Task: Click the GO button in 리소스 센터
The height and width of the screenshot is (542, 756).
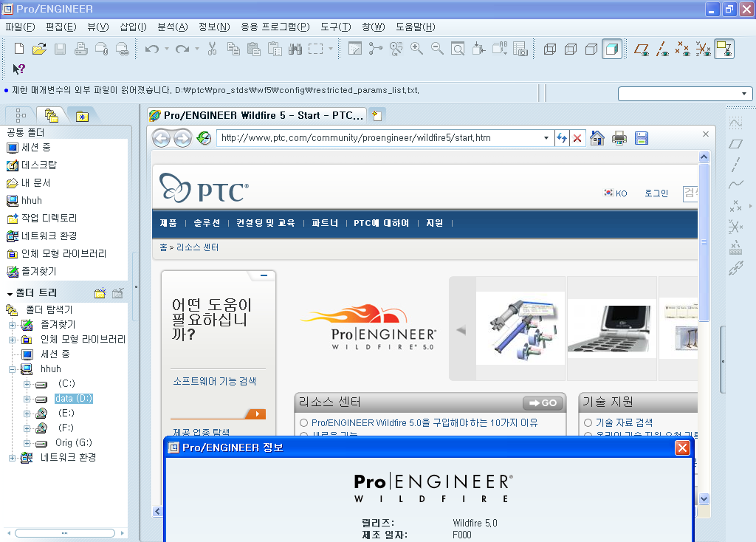Action: [x=543, y=402]
